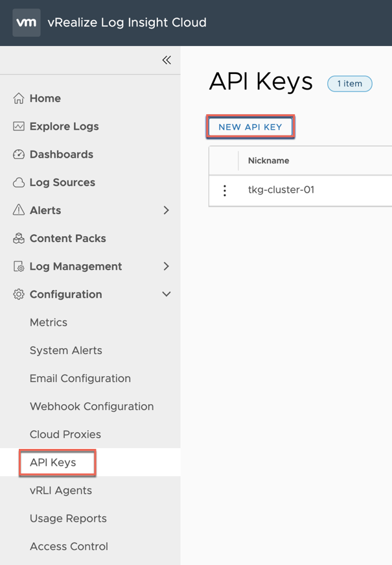Click the NEW API KEY button
The width and height of the screenshot is (392, 565).
(x=251, y=127)
